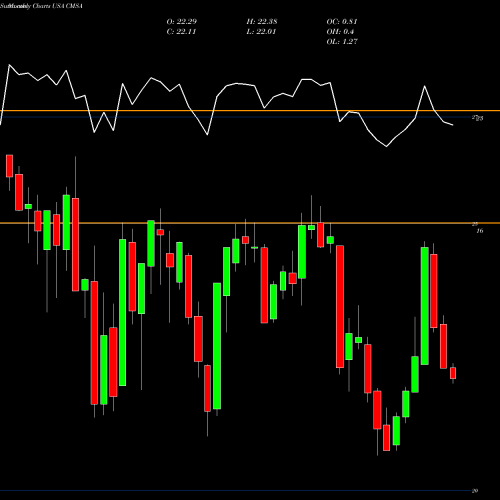The height and width of the screenshot is (500, 500).
Task: Click the '16' axis label
Action: [x=480, y=231]
